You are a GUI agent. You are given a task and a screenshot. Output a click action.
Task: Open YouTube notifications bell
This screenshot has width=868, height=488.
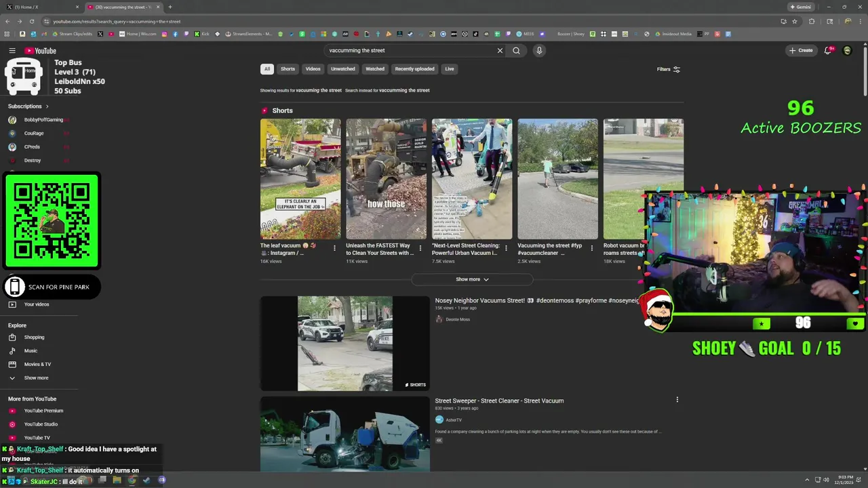[x=828, y=50]
